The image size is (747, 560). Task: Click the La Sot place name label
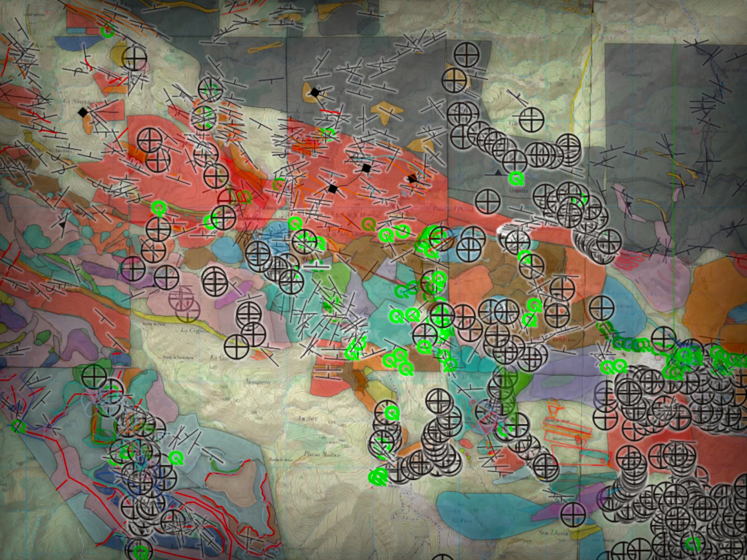click(307, 419)
